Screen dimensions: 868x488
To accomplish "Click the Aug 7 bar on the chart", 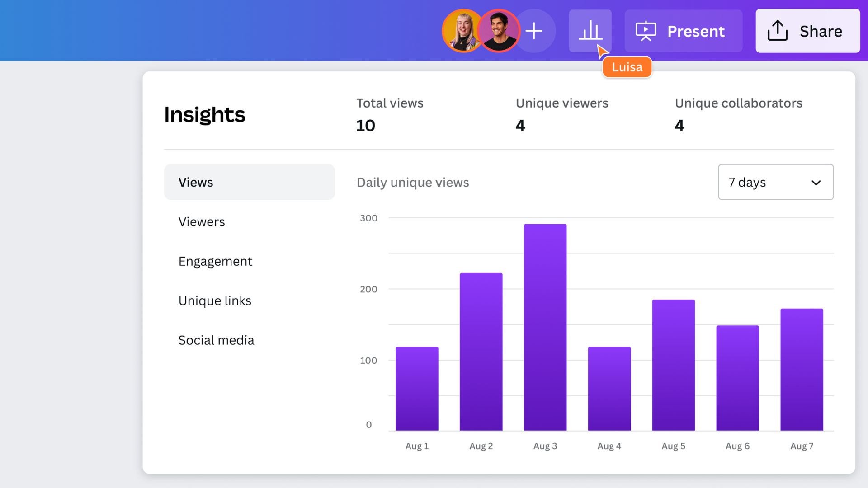I will point(802,371).
